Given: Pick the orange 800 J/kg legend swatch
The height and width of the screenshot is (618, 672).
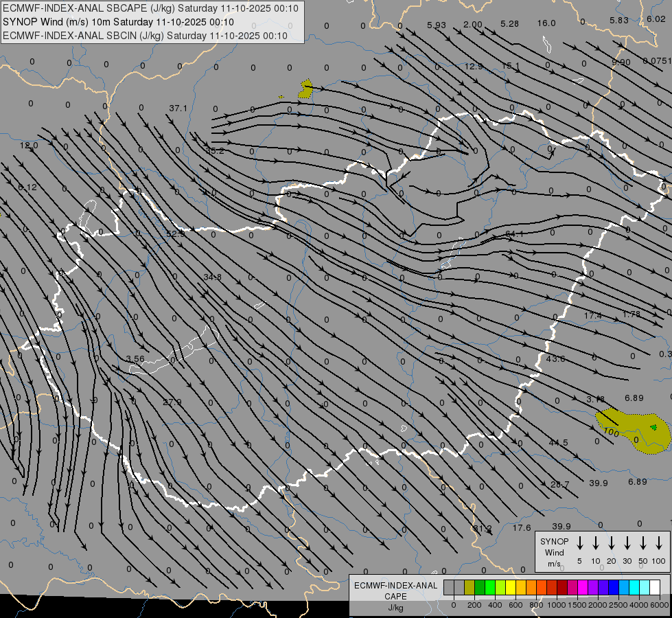Looking at the screenshot, I should 531,587.
